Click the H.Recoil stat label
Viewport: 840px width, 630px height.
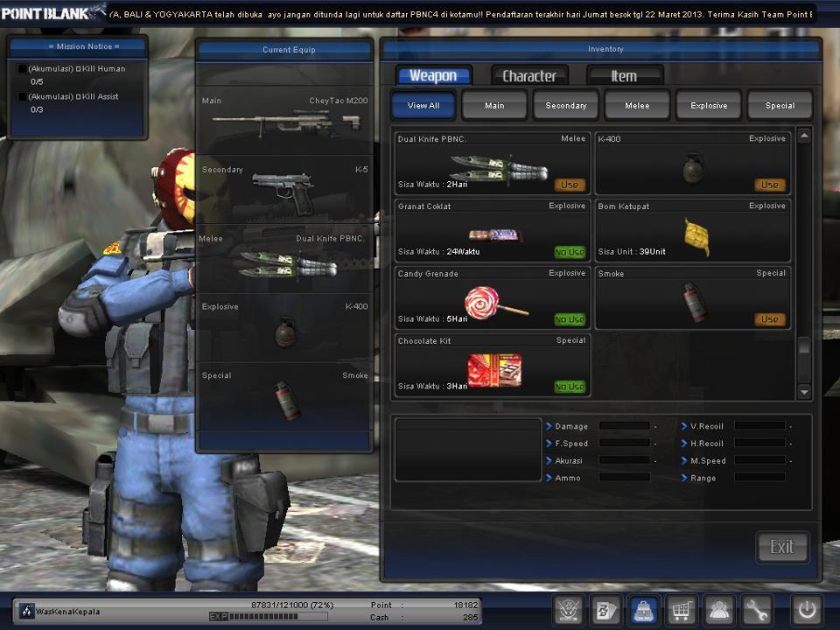point(707,444)
